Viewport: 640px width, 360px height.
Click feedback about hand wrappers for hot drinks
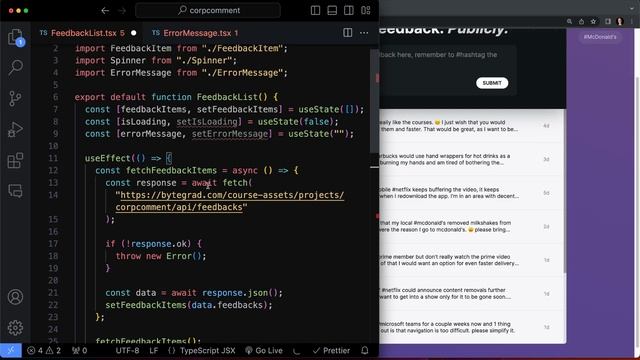point(471,159)
